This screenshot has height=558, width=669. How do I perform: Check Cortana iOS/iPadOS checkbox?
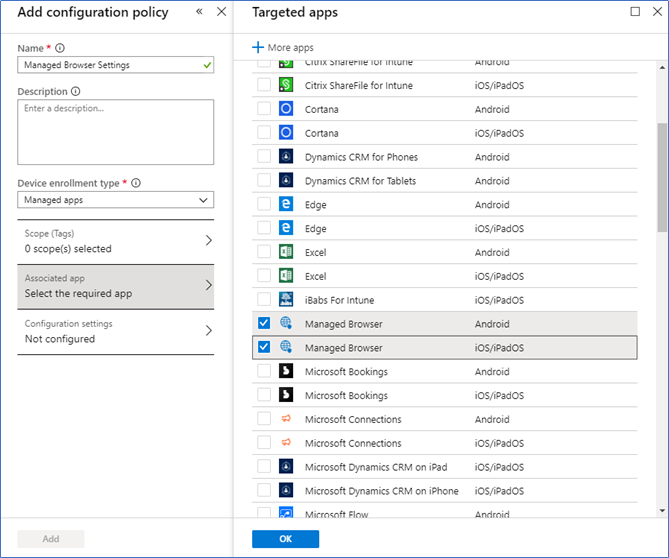coord(264,133)
